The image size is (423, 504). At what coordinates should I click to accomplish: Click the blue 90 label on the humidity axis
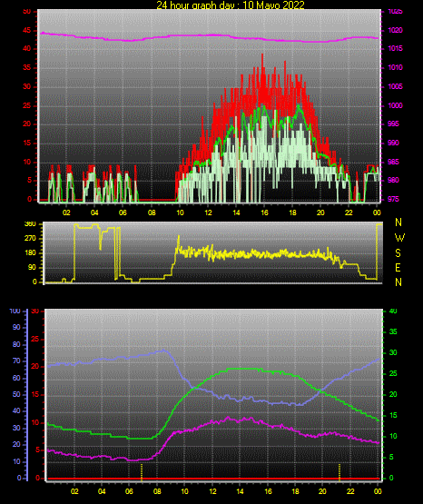pyautogui.click(x=16, y=327)
